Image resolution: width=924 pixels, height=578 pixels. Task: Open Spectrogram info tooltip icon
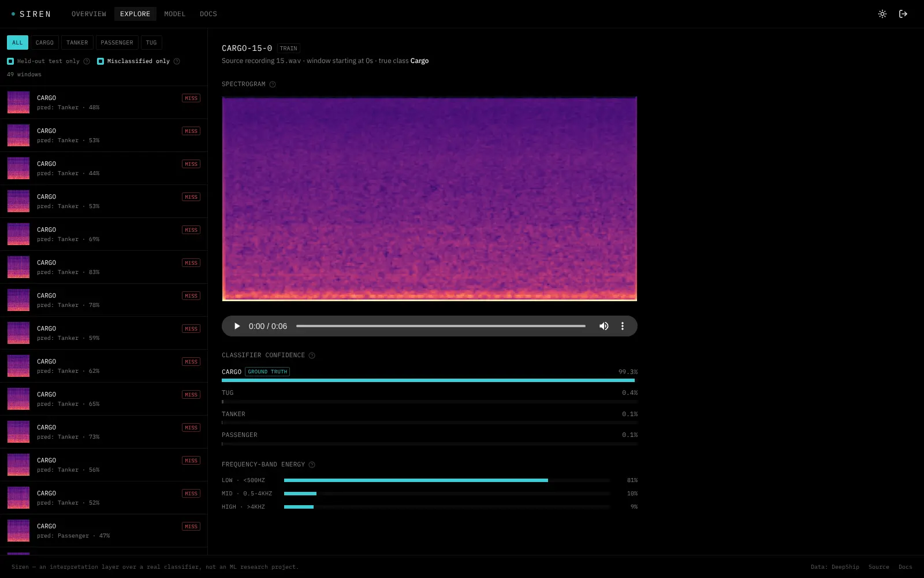pos(273,84)
